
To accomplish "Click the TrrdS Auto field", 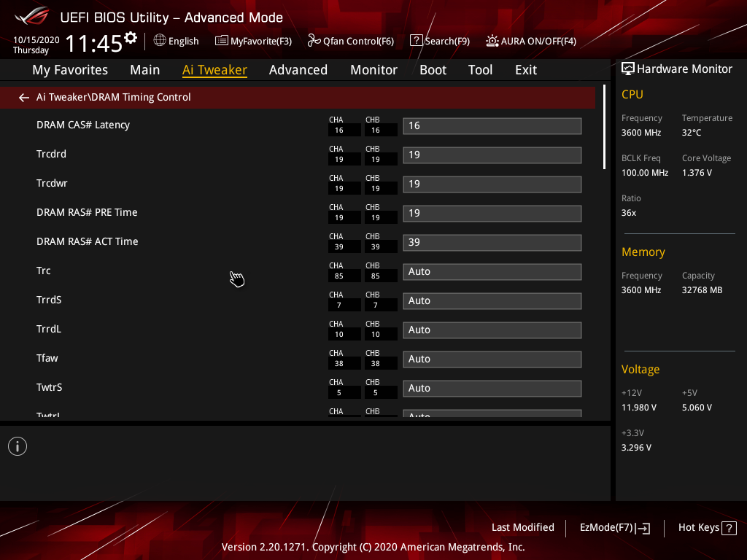I will click(x=492, y=301).
